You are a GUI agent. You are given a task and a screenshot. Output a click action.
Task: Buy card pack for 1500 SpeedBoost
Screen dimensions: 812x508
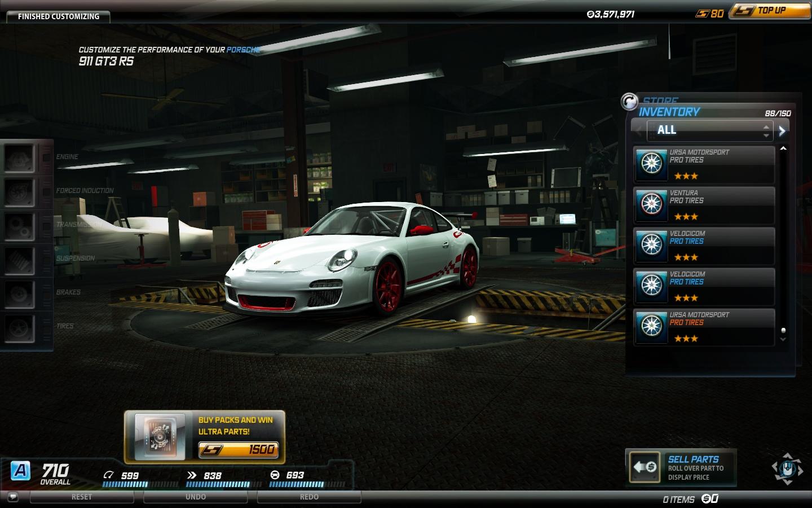(239, 450)
